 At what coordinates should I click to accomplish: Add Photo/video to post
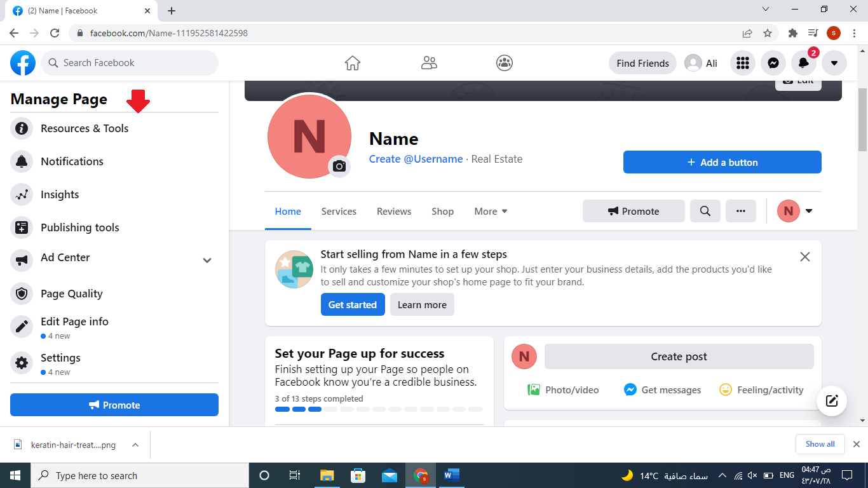[x=563, y=390]
